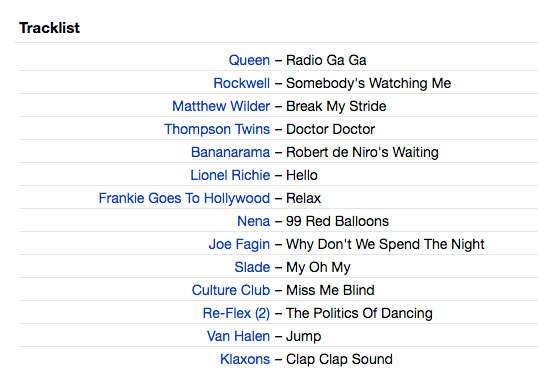Click the Klaxons artist link
This screenshot has width=538, height=389.
(x=245, y=359)
